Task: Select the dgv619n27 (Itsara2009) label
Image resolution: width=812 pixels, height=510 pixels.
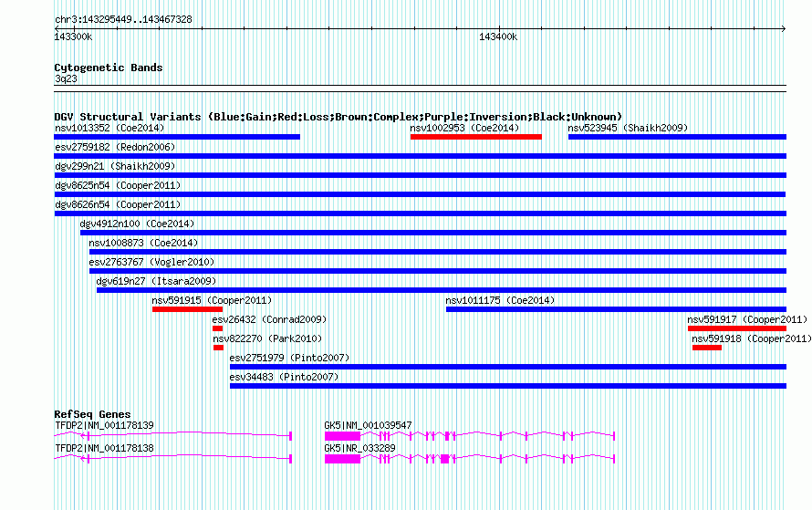Action: click(x=156, y=281)
